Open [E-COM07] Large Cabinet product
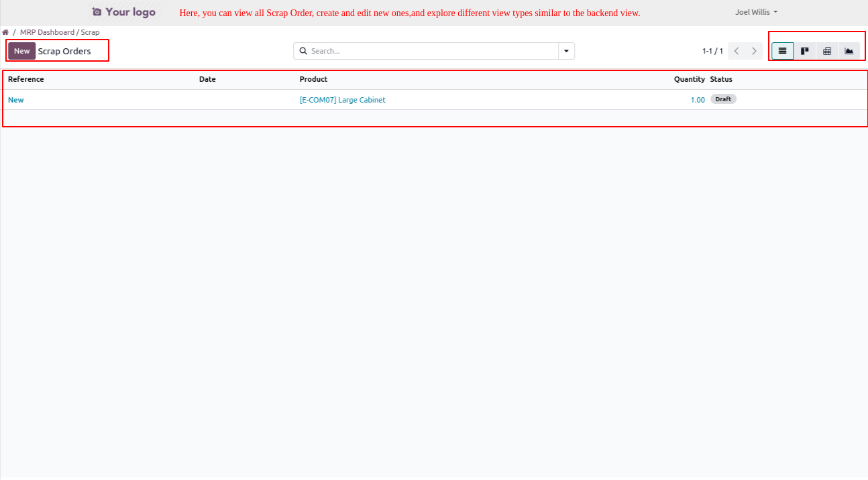The image size is (868, 480). (343, 100)
